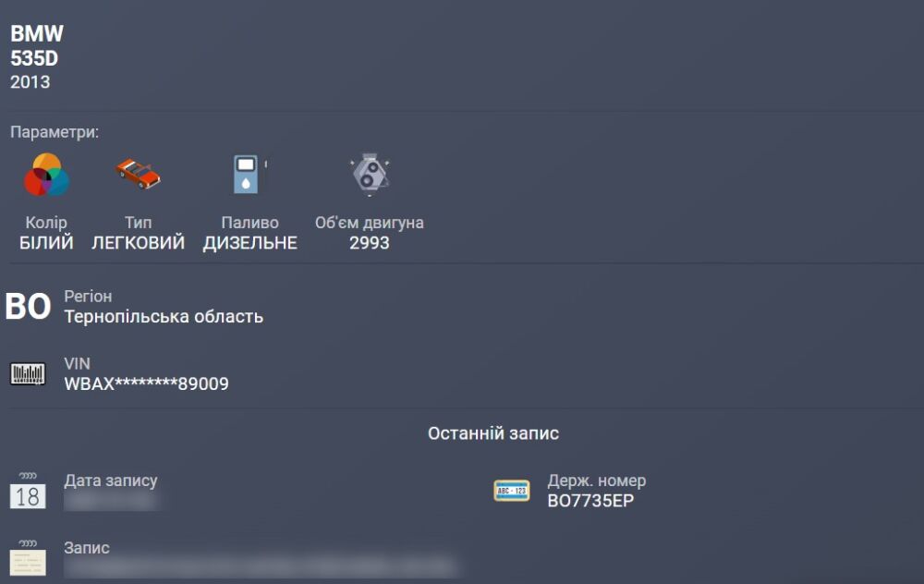Click the red car icon above Тип
The width and height of the screenshot is (924, 584).
click(x=138, y=174)
